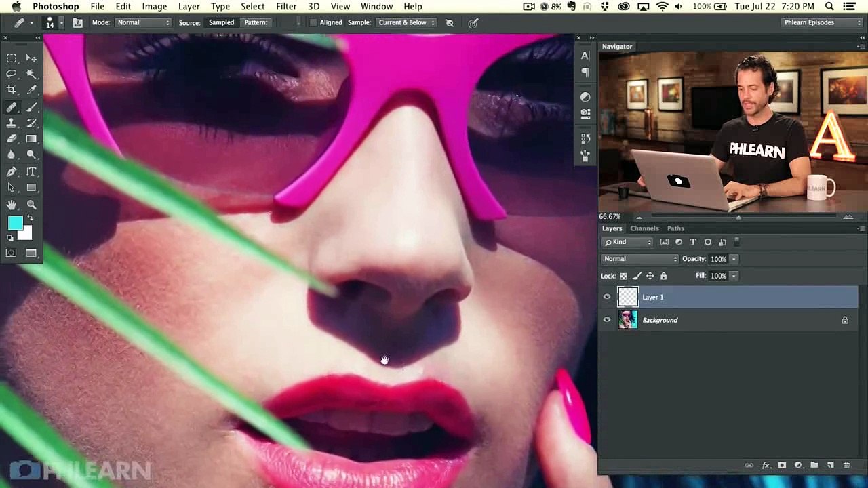Select the Pen tool

click(x=12, y=172)
